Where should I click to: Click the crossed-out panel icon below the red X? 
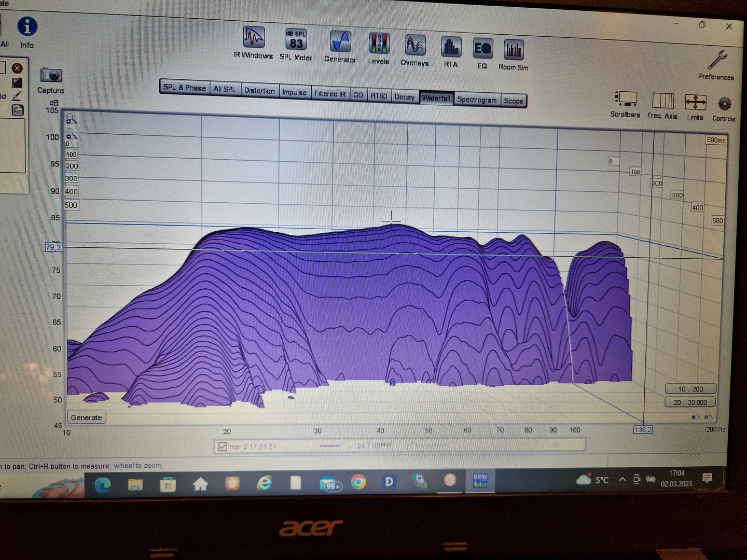click(17, 82)
